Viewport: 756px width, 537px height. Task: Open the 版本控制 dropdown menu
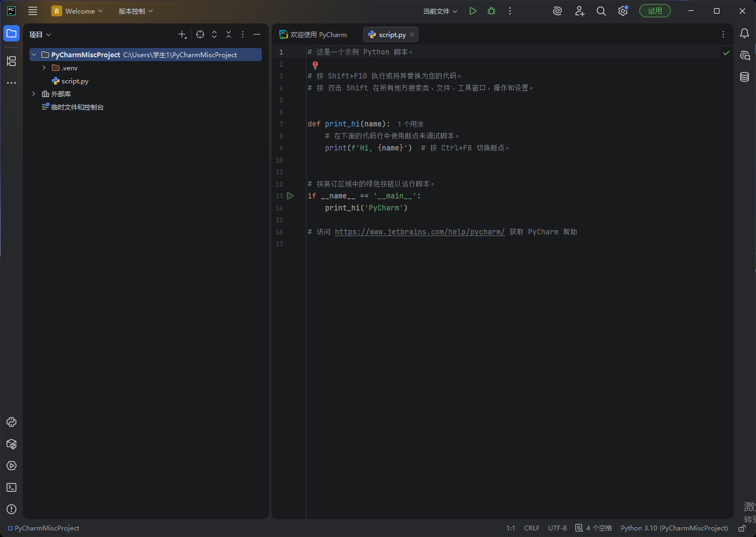(136, 11)
